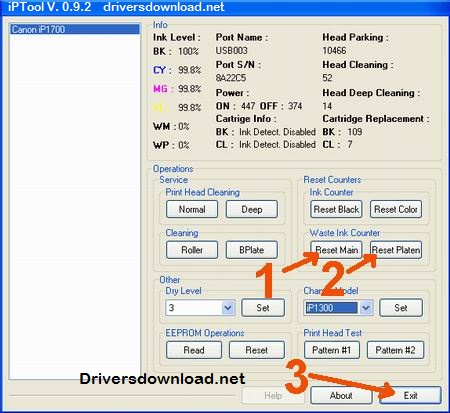The width and height of the screenshot is (450, 413).
Task: Click the power OFF count 374
Action: 295,106
